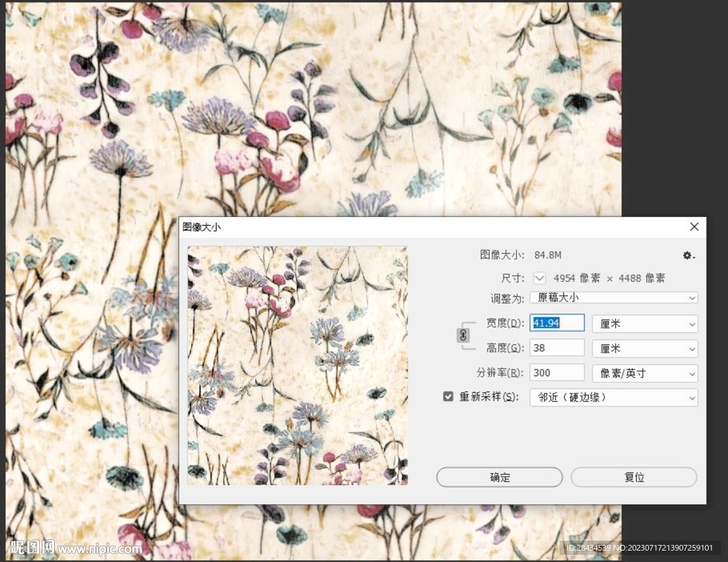Click the 高度 input field showing 38
This screenshot has width=728, height=562.
[x=557, y=348]
